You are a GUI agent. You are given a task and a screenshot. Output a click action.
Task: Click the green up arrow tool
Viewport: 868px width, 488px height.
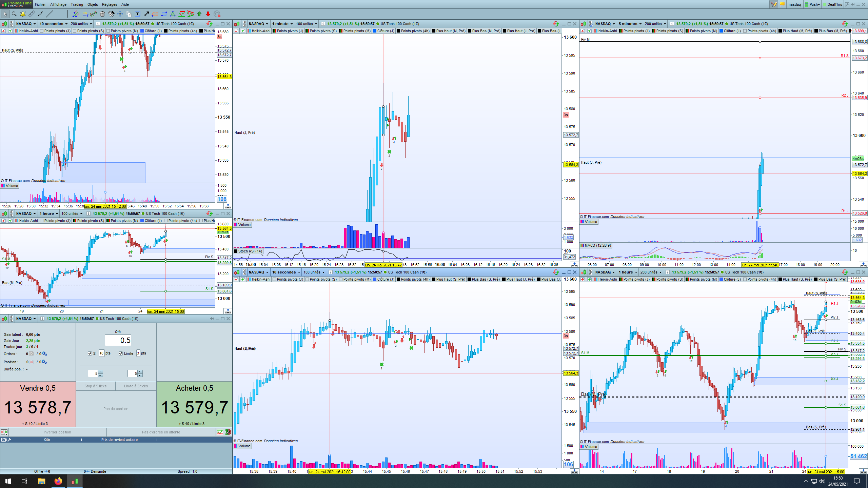(199, 14)
